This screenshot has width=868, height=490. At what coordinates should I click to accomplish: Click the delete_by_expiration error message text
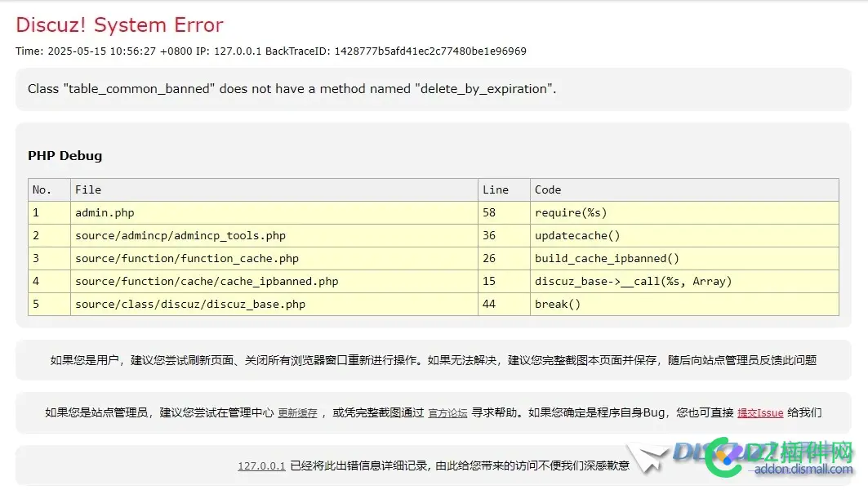pos(292,89)
